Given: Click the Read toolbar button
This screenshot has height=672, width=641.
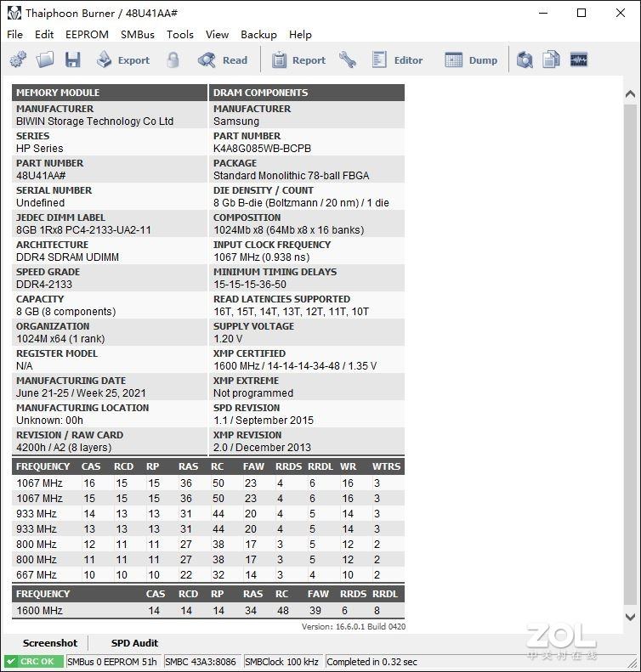Looking at the screenshot, I should (223, 60).
